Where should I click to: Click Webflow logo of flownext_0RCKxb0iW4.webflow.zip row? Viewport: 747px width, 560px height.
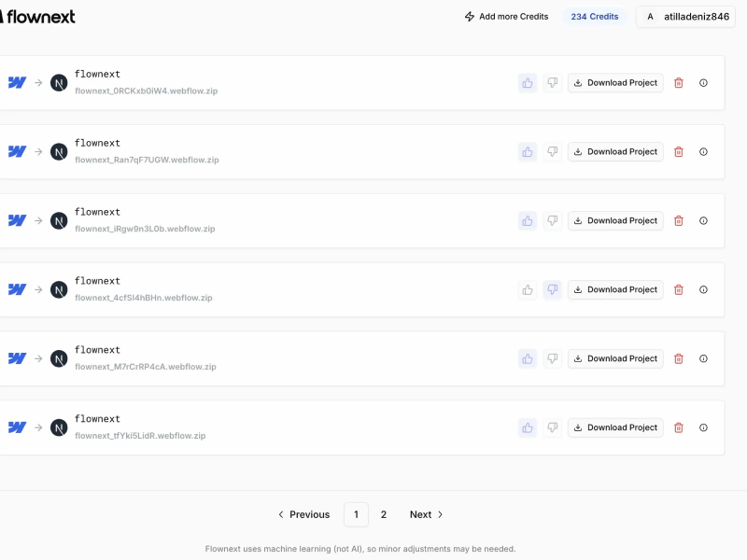(17, 83)
